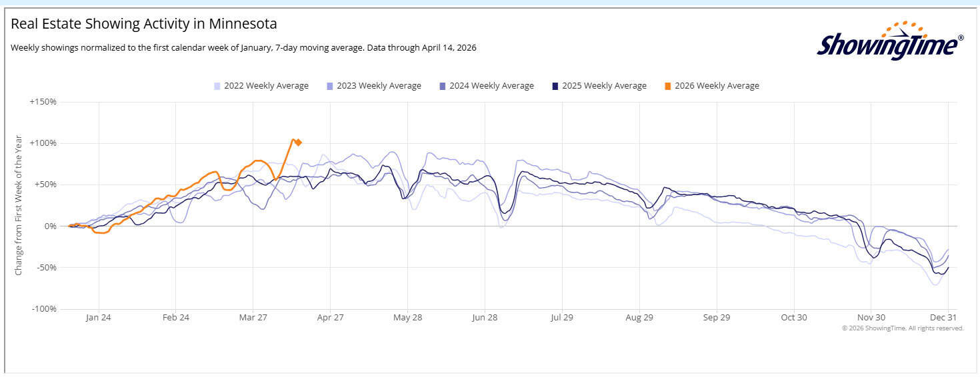Click the vertical axis title Change from First Week

tap(19, 205)
